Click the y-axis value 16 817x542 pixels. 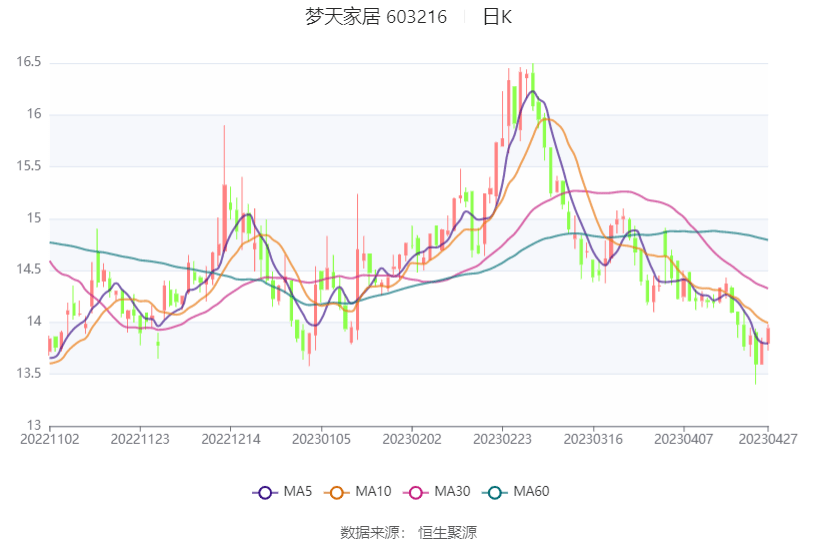(34, 114)
